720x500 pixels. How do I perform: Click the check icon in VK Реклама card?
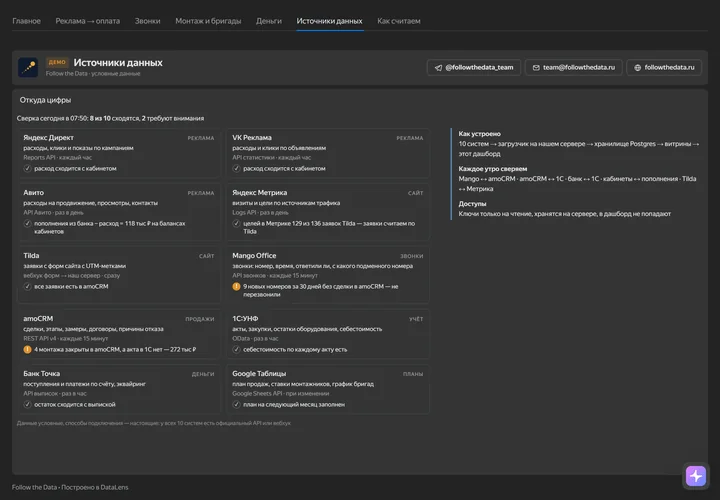(236, 169)
